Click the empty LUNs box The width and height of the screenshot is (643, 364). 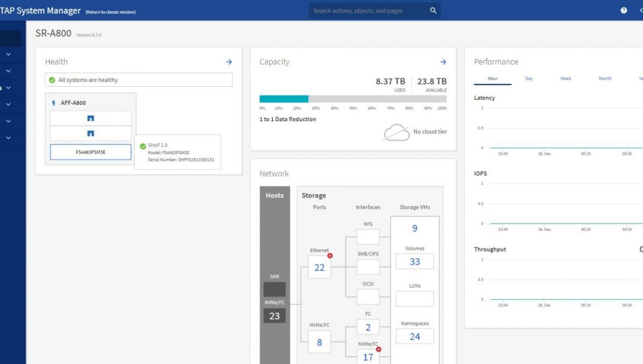pyautogui.click(x=414, y=299)
